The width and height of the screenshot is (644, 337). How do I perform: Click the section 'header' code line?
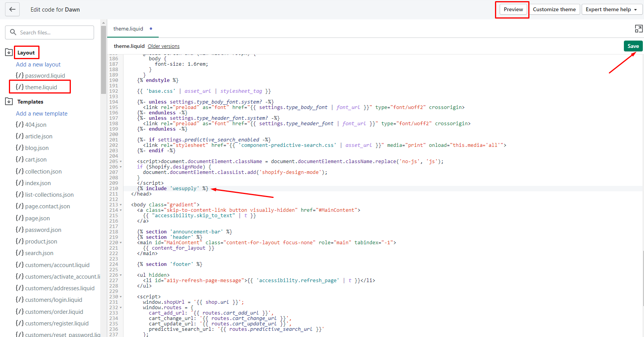coord(170,237)
